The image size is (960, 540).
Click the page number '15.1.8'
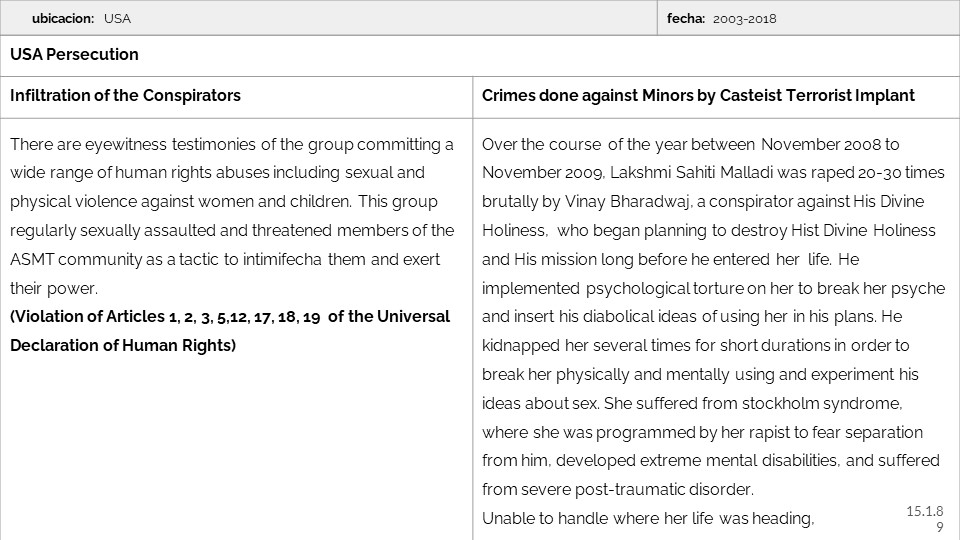[x=925, y=511]
